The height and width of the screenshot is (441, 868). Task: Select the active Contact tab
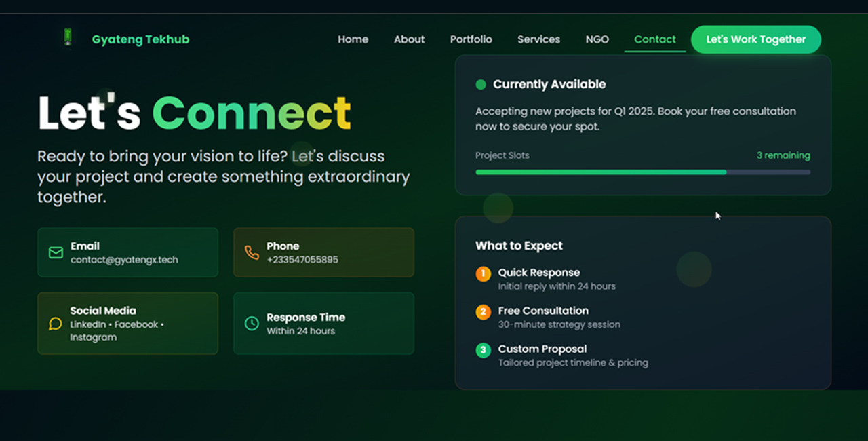tap(654, 39)
